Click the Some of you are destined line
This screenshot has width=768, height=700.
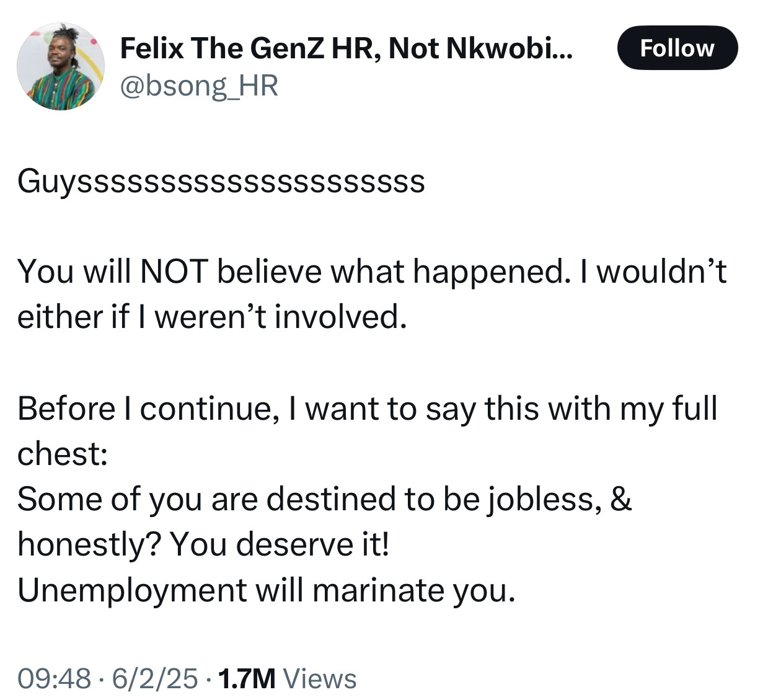pos(325,500)
